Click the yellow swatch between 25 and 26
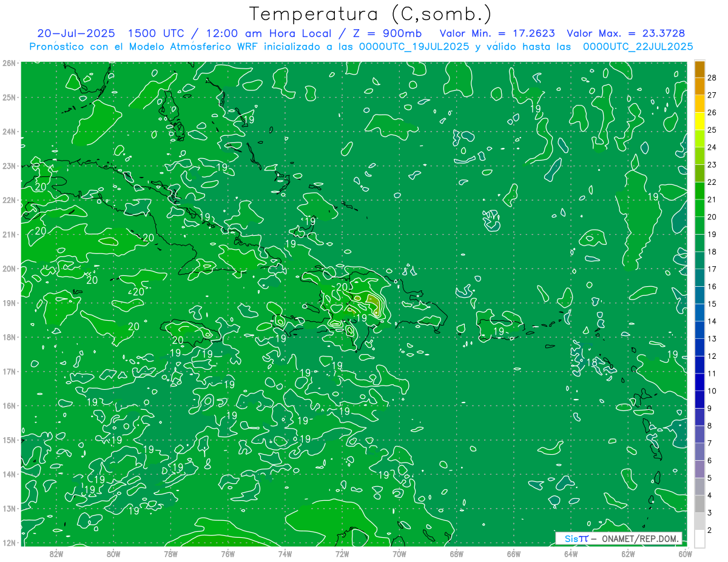 (x=699, y=121)
